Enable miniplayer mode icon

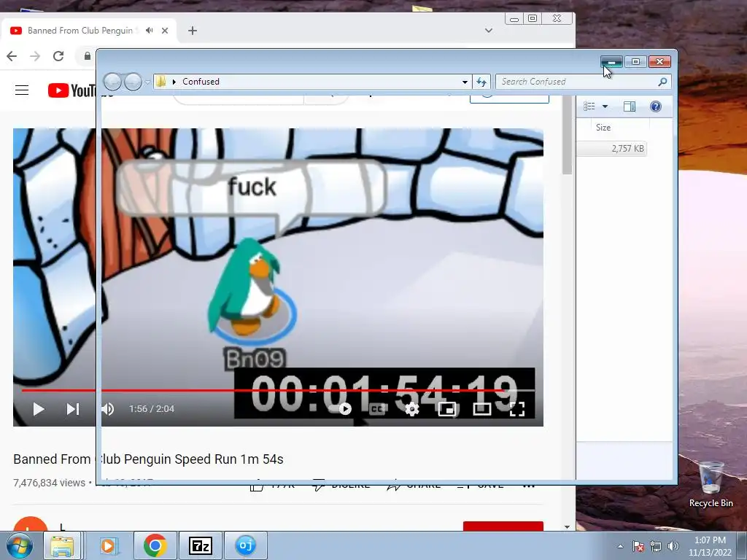point(447,409)
